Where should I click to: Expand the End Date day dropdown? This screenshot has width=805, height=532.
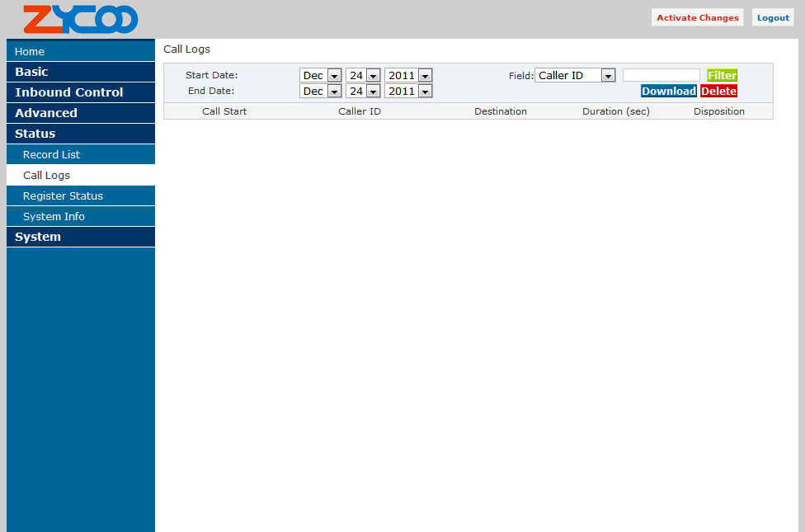(x=363, y=92)
